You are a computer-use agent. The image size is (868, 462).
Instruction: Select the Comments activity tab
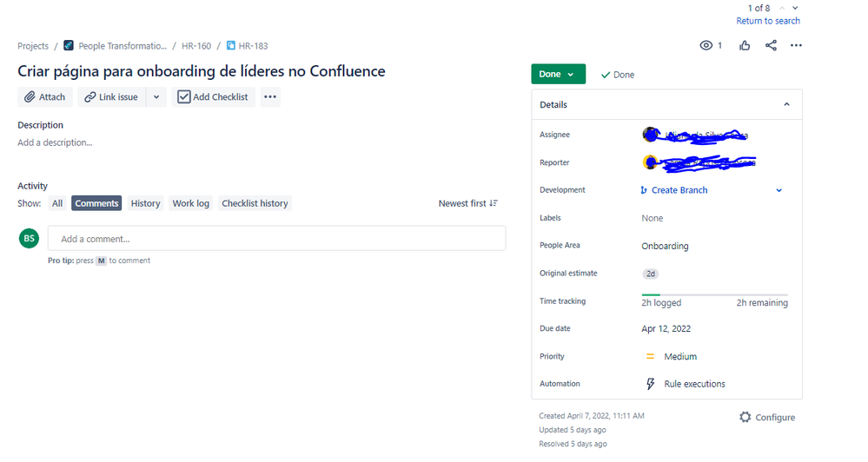coord(96,203)
